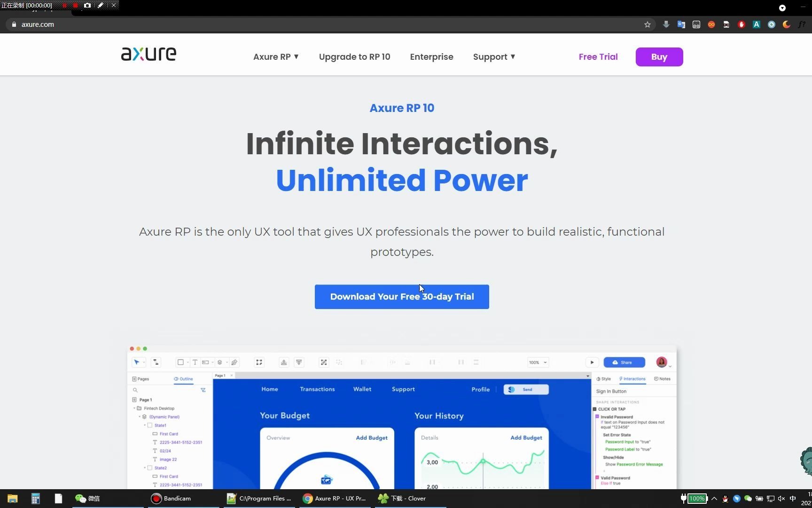Collapse the (Dynamic Panel) tree node
812x508 pixels.
140,417
